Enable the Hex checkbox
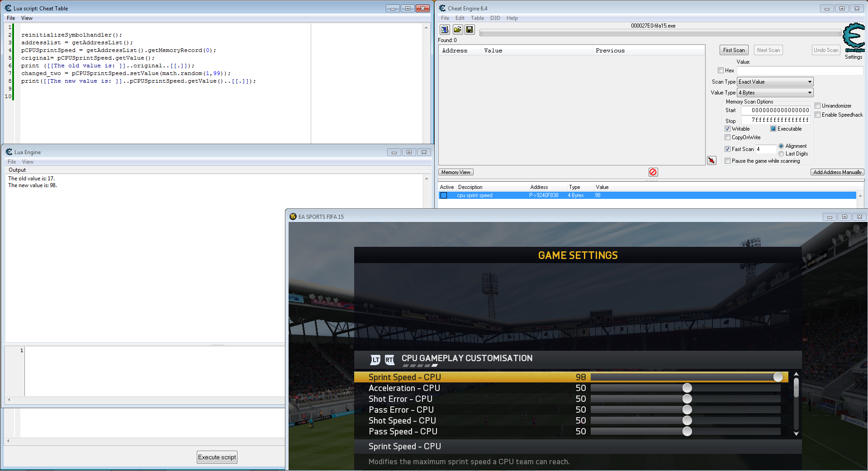Viewport: 868px width, 471px height. (x=721, y=71)
